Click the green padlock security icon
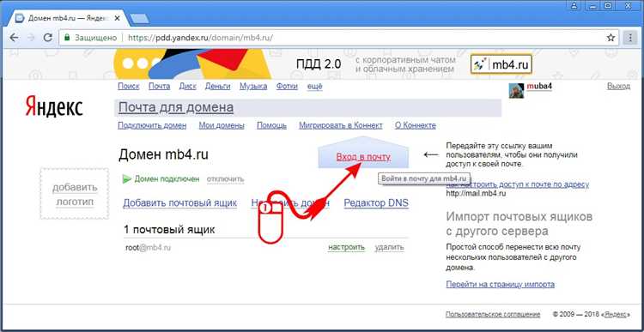 pyautogui.click(x=67, y=38)
